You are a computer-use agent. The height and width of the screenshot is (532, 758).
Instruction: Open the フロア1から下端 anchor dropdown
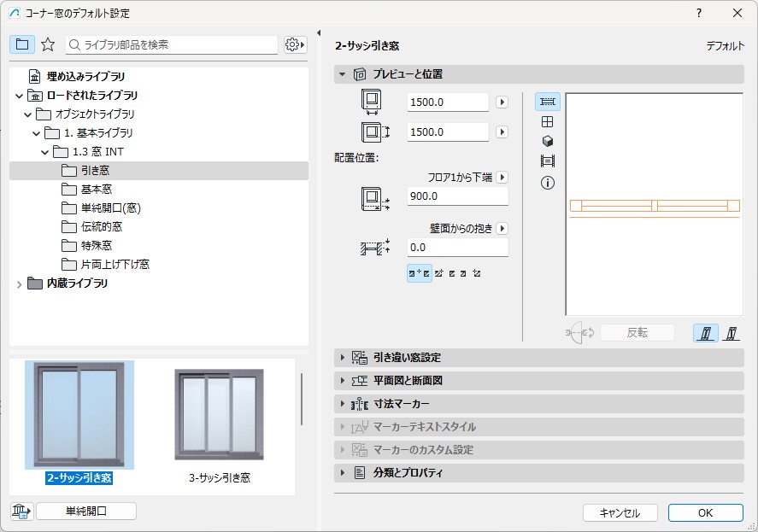click(x=502, y=178)
